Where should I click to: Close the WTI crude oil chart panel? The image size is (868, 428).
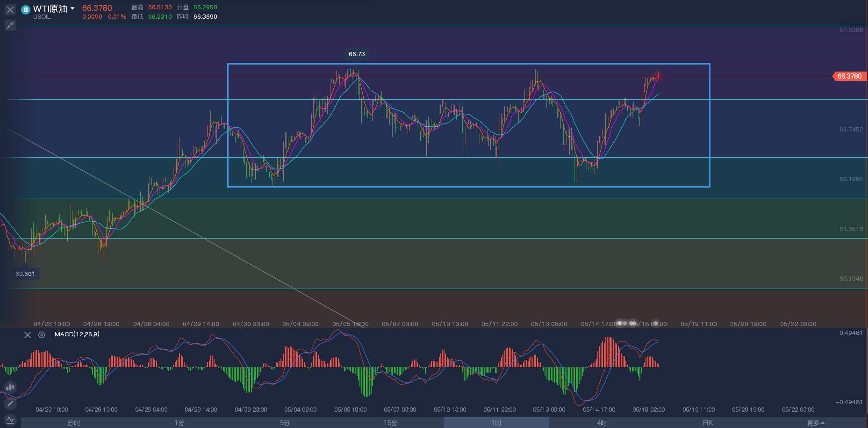coord(10,9)
